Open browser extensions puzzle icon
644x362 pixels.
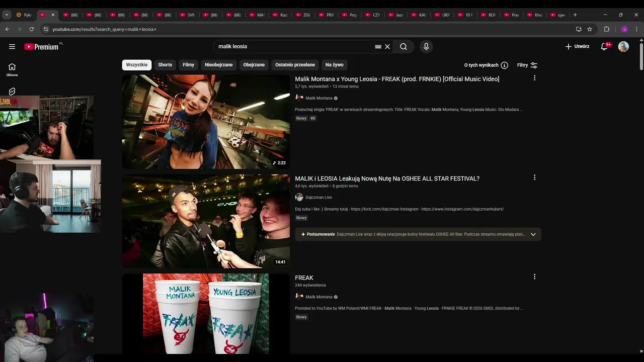point(606,29)
